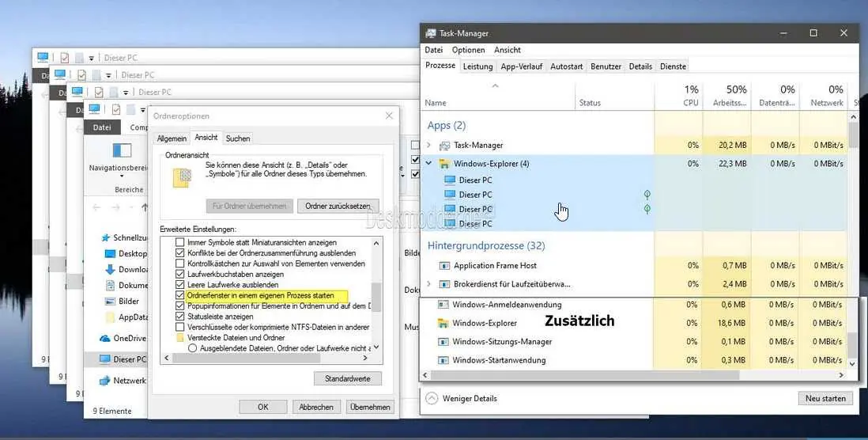Screen dimensions: 868x440
Task: Switch to the App-Verlauf tab
Action: coord(521,66)
